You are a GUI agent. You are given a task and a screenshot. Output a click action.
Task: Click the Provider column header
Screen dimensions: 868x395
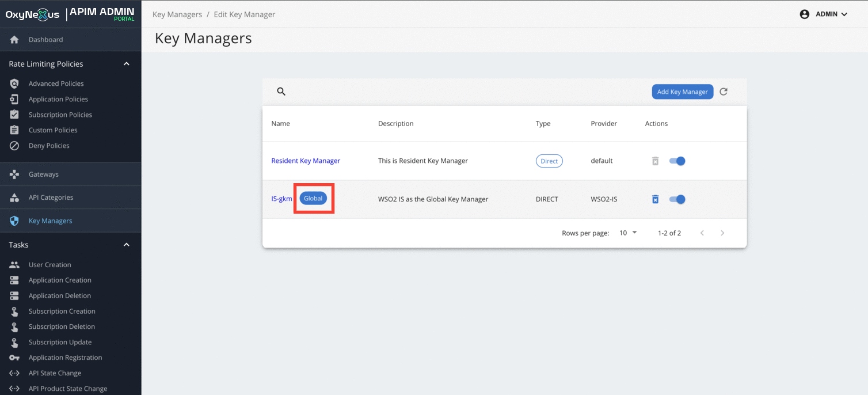(604, 124)
